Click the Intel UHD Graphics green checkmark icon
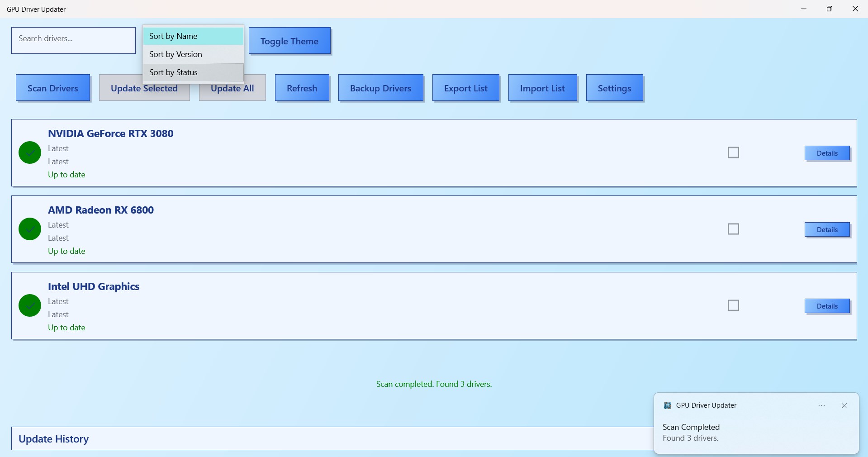The width and height of the screenshot is (868, 457). point(29,305)
